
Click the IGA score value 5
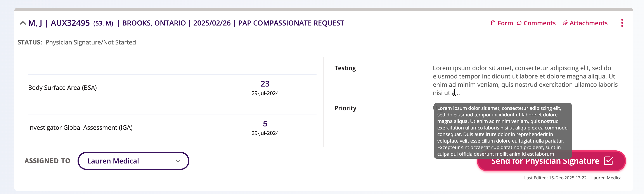(265, 124)
